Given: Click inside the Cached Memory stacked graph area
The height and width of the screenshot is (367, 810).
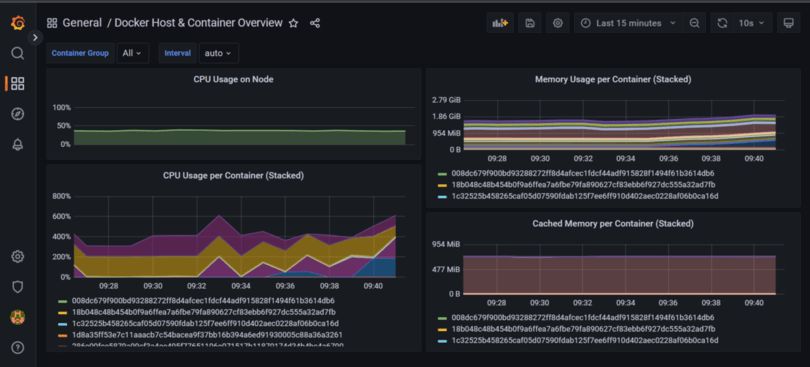Looking at the screenshot, I should (619, 275).
